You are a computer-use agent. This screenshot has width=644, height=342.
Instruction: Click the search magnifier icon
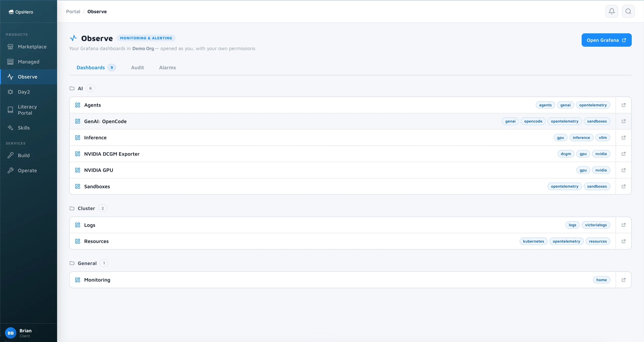pos(628,11)
